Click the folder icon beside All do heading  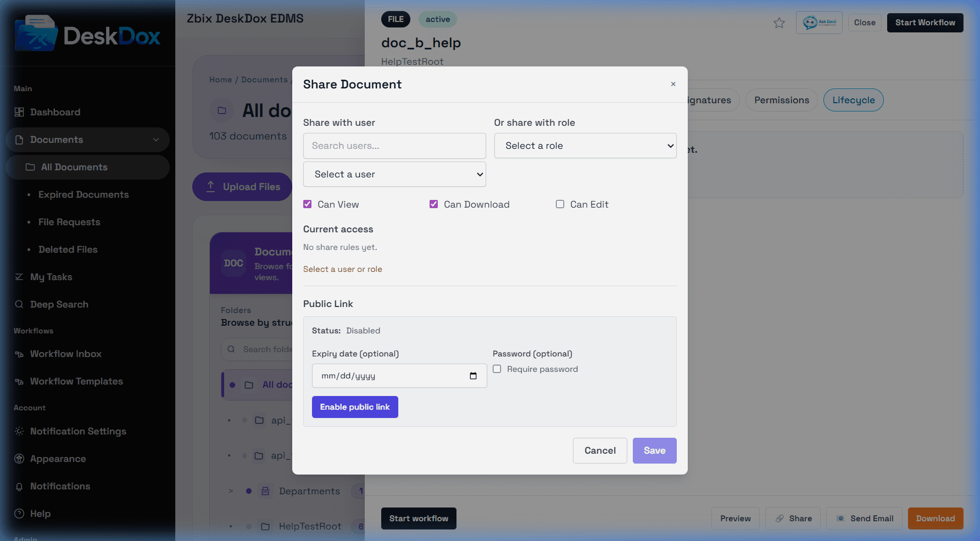[x=222, y=110]
